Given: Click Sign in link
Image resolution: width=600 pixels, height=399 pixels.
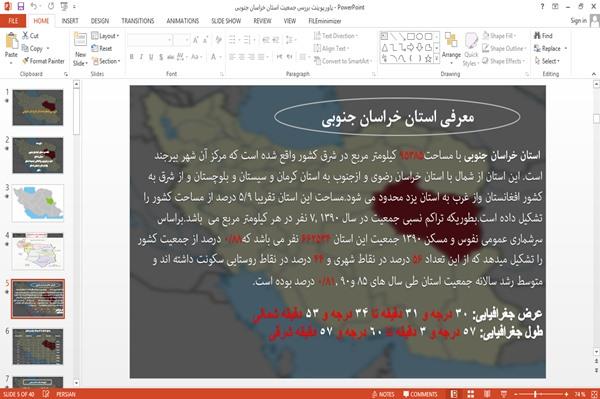Looking at the screenshot, I should (578, 21).
